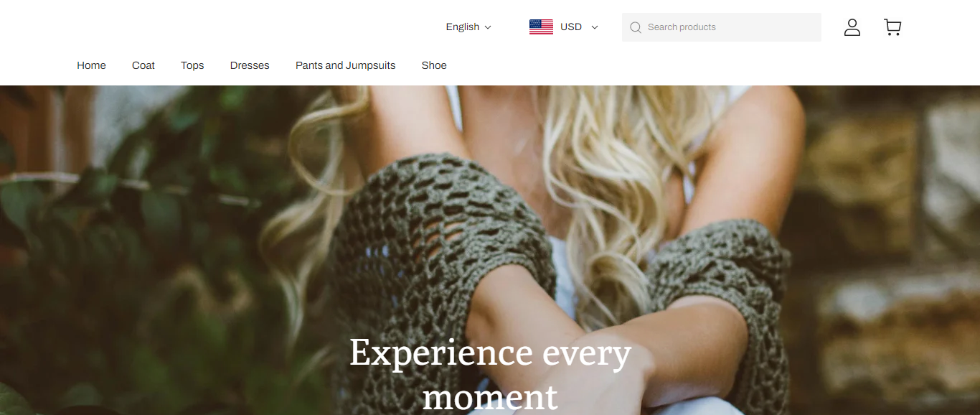Image resolution: width=980 pixels, height=415 pixels.
Task: Select the USD currency text
Action: tap(571, 27)
